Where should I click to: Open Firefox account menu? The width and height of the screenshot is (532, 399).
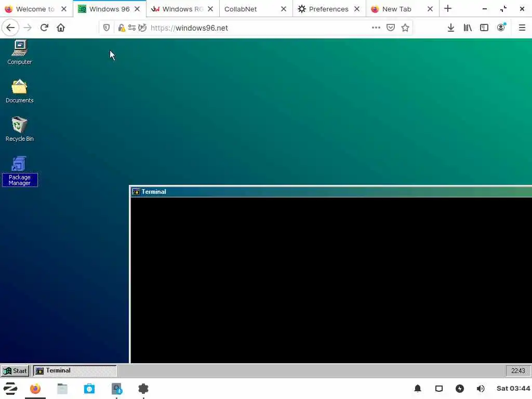tap(501, 28)
